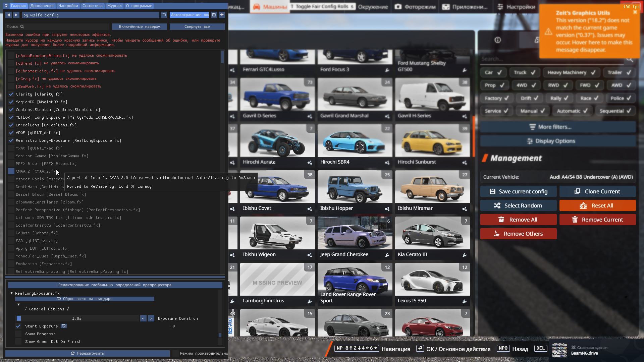Add a new preset with plus icon
The width and height of the screenshot is (644, 362).
(222, 15)
